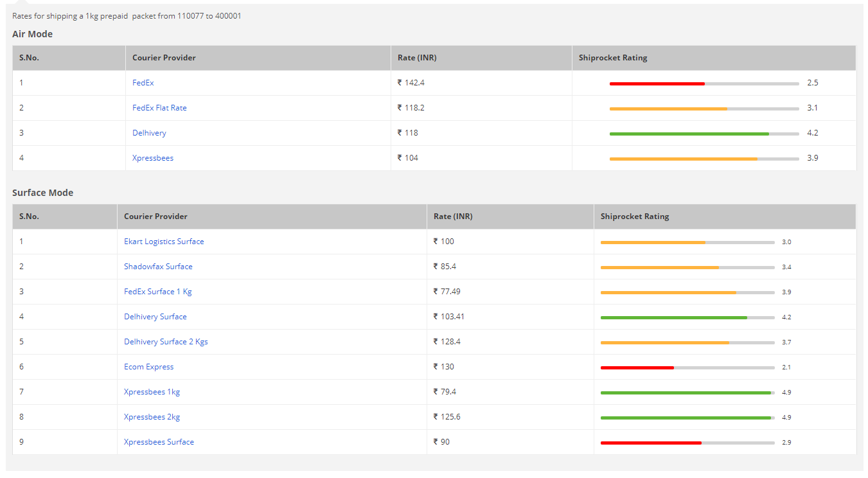Select the ₹ 118.2 rate cell

(481, 108)
